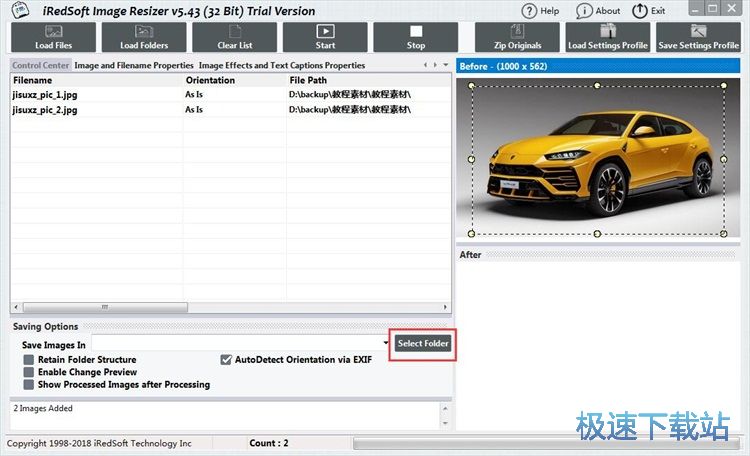
Task: Expand the Save Images In dropdown
Action: [385, 344]
